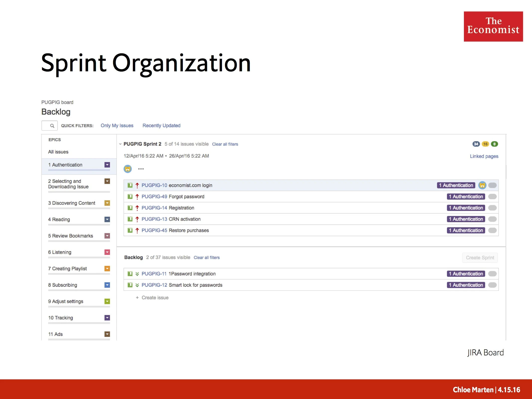Click the Create Sprint button

tap(480, 258)
